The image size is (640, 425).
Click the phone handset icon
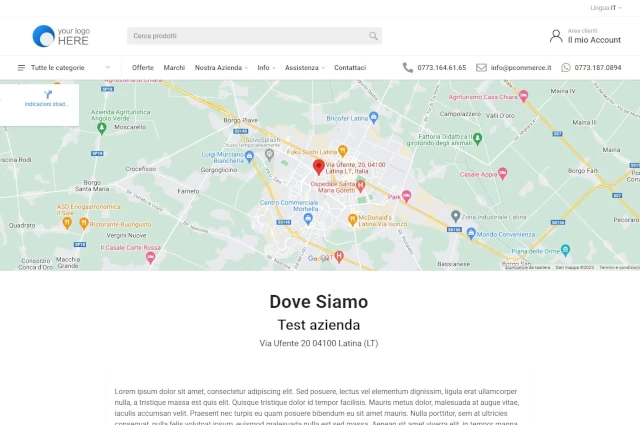pyautogui.click(x=407, y=67)
